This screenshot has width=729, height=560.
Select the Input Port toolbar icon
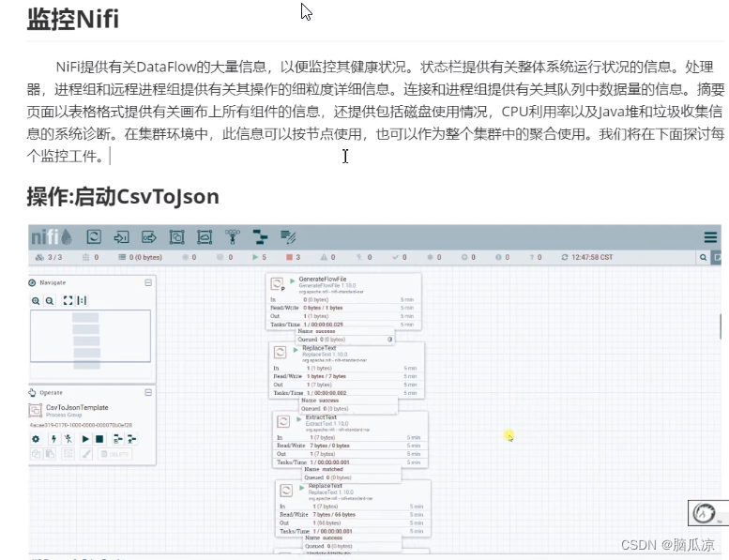point(121,237)
